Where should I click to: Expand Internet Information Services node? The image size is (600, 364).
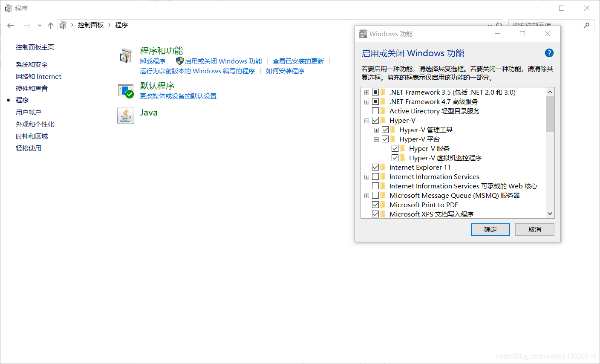(366, 177)
